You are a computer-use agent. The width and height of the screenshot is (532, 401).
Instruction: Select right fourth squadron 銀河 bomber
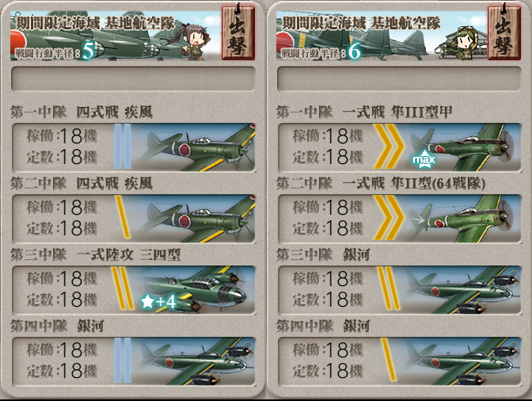pos(462,361)
